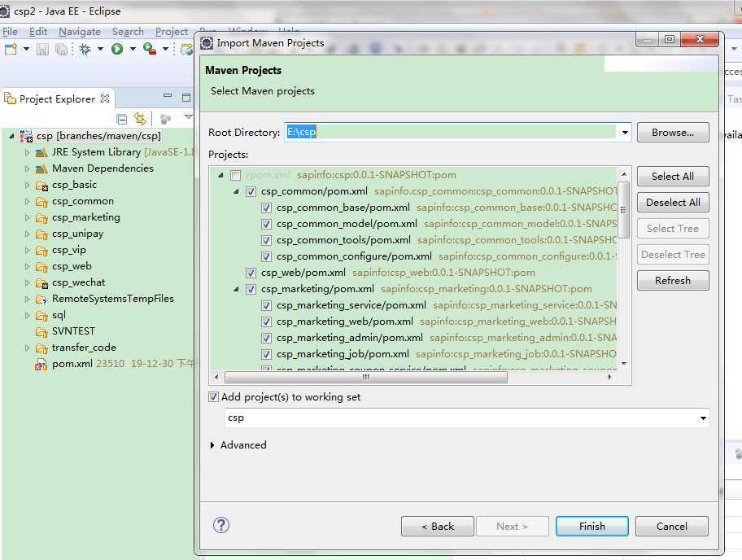Image resolution: width=742 pixels, height=560 pixels.
Task: Click the csp_basic folder icon
Action: tap(41, 185)
